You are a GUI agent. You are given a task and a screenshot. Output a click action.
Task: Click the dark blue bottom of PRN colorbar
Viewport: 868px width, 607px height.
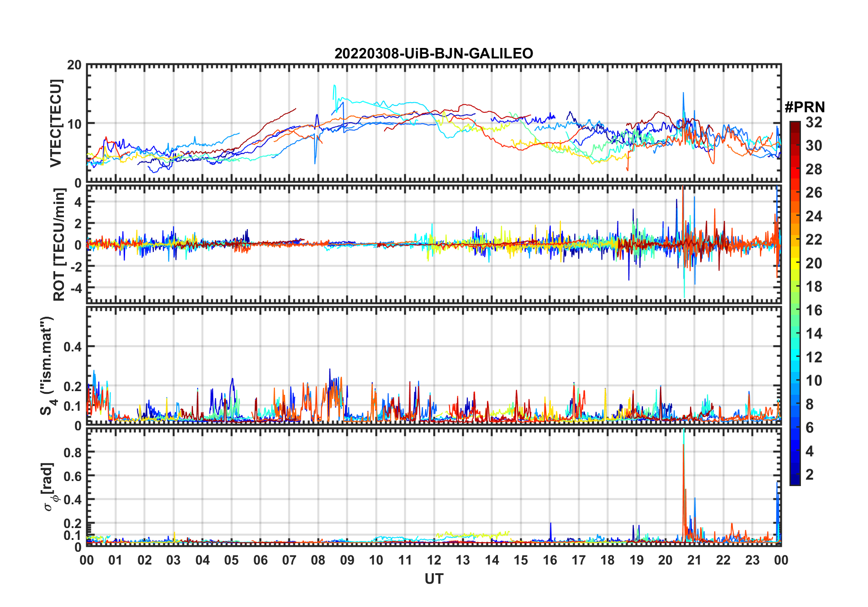click(x=795, y=481)
